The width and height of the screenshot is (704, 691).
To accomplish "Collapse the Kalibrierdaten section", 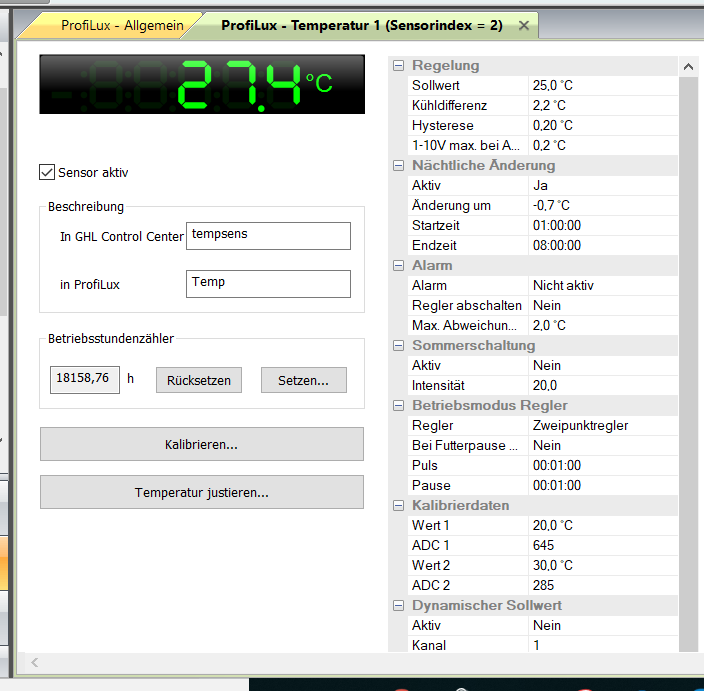I will 398,506.
